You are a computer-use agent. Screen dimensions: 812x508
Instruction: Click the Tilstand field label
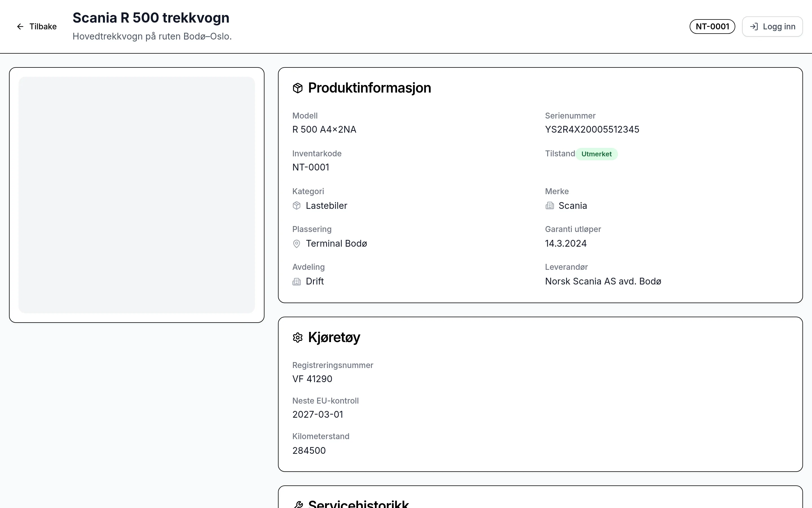tap(560, 154)
